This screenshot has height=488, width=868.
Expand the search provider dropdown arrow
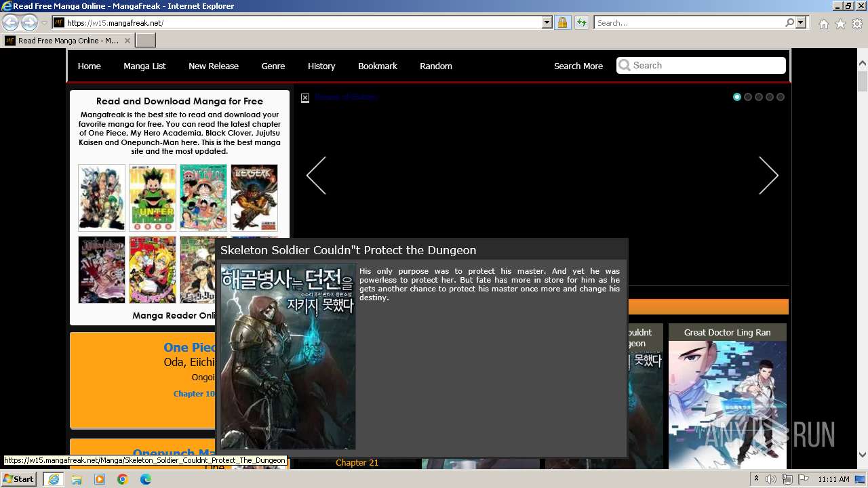tap(801, 22)
